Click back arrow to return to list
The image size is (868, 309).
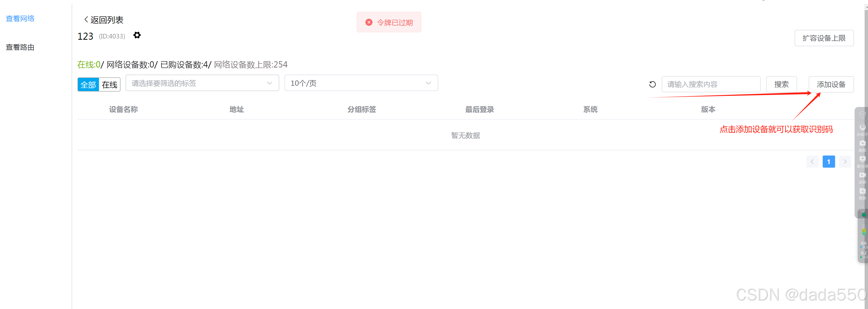click(86, 20)
